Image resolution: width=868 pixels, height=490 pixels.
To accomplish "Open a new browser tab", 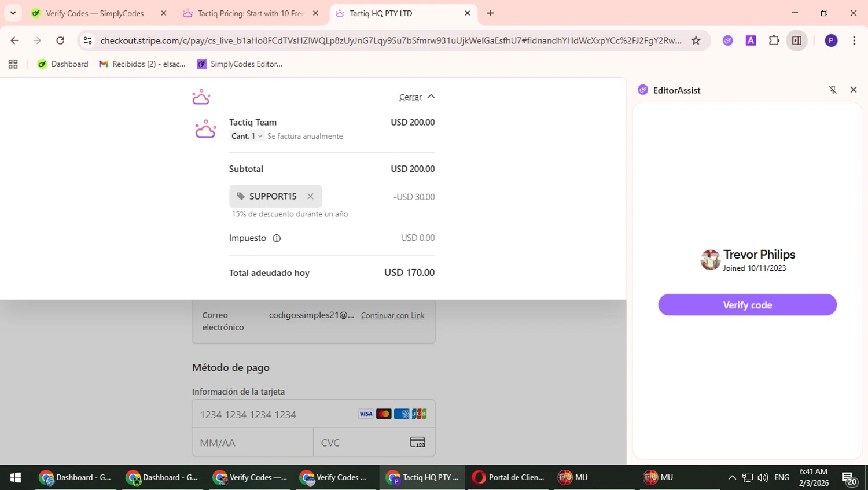I will [490, 13].
